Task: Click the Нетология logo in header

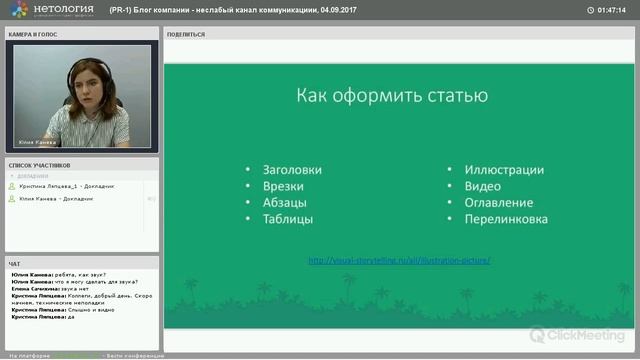Action: pos(52,10)
